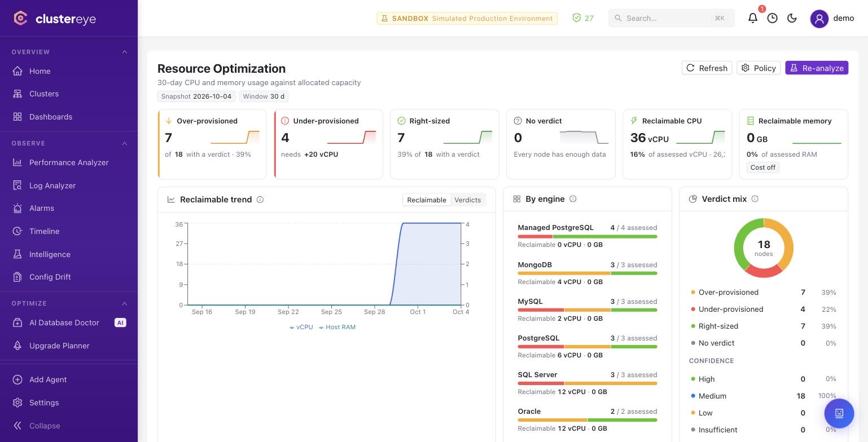Screen dimensions: 868x442
Task: Collapse the sidebar
Action: point(69,426)
